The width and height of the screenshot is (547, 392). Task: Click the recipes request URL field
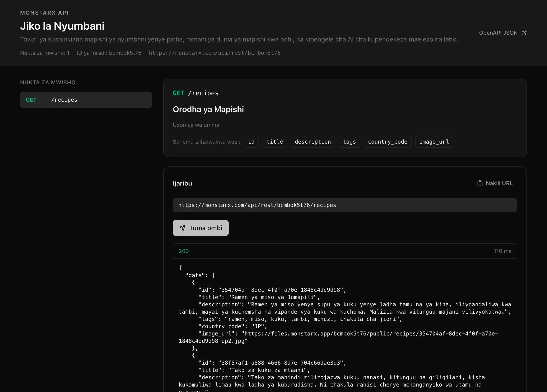pos(345,205)
